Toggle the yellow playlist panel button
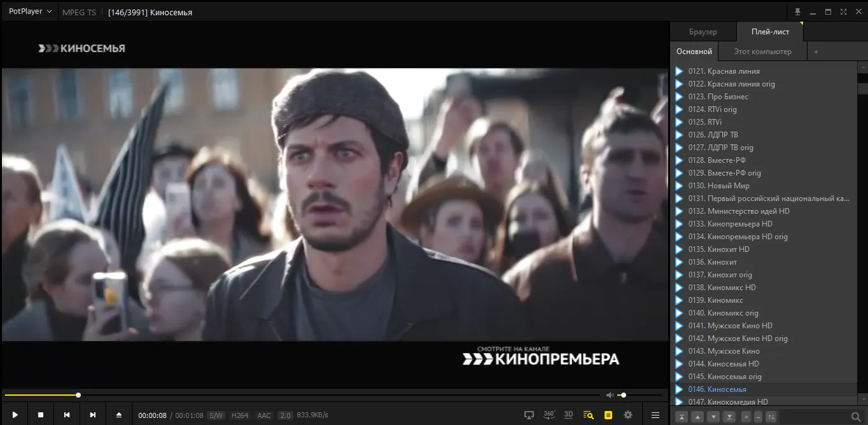This screenshot has height=425, width=868. pos(608,415)
